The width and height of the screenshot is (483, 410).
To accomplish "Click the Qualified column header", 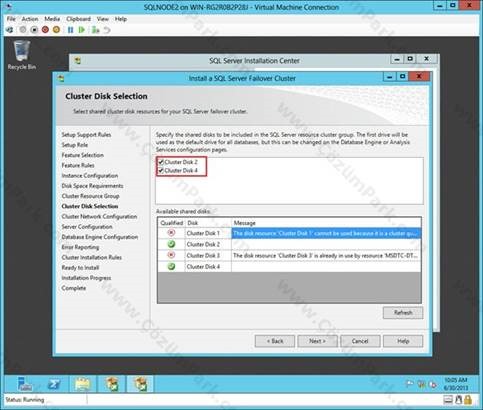I will [171, 223].
